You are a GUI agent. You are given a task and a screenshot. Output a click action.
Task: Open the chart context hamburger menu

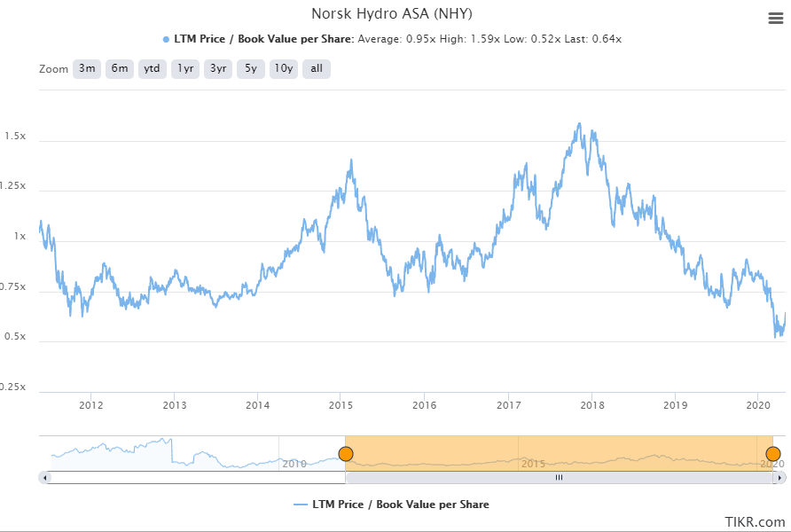pos(775,19)
